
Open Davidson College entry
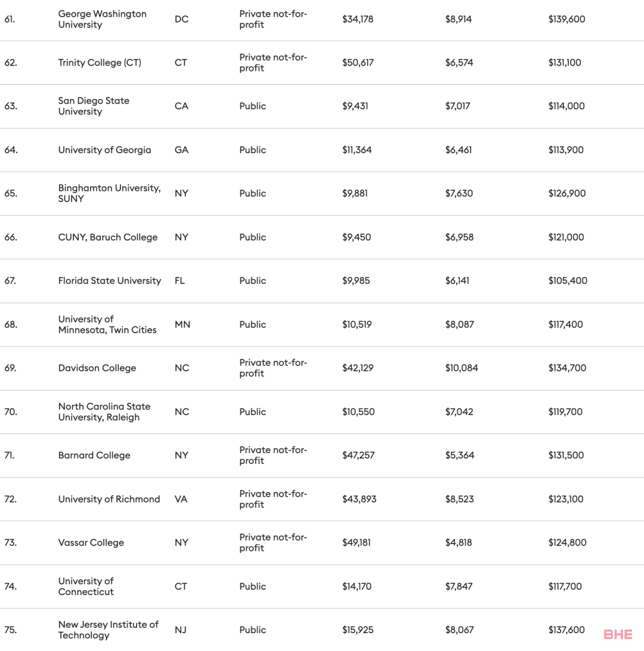pos(97,368)
